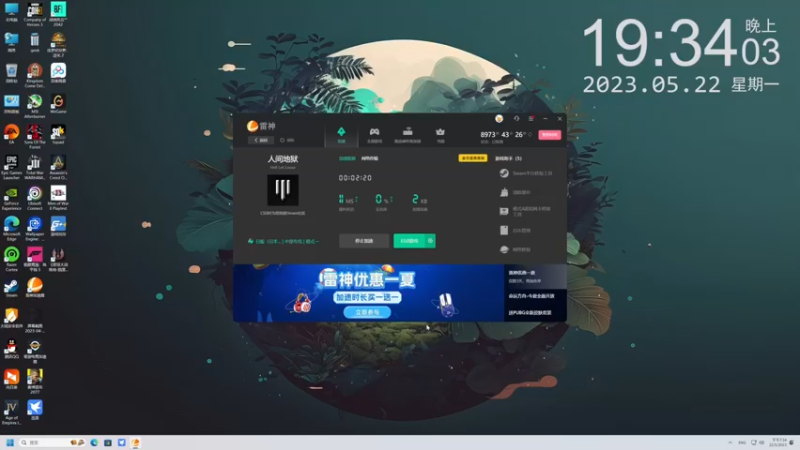This screenshot has width=800, height=450.
Task: Click the document log tool icon
Action: [x=504, y=231]
